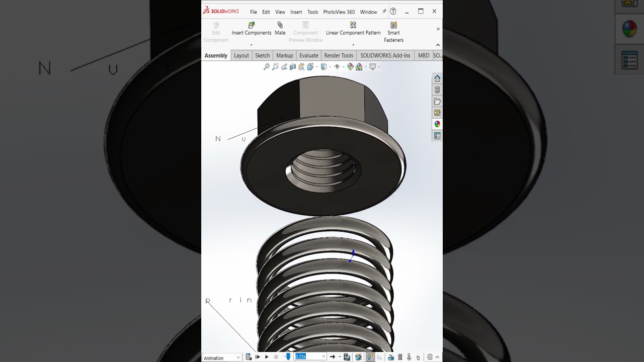The image size is (644, 362).
Task: Open the SOLIDWORKS Add-Ins tab
Action: [385, 55]
